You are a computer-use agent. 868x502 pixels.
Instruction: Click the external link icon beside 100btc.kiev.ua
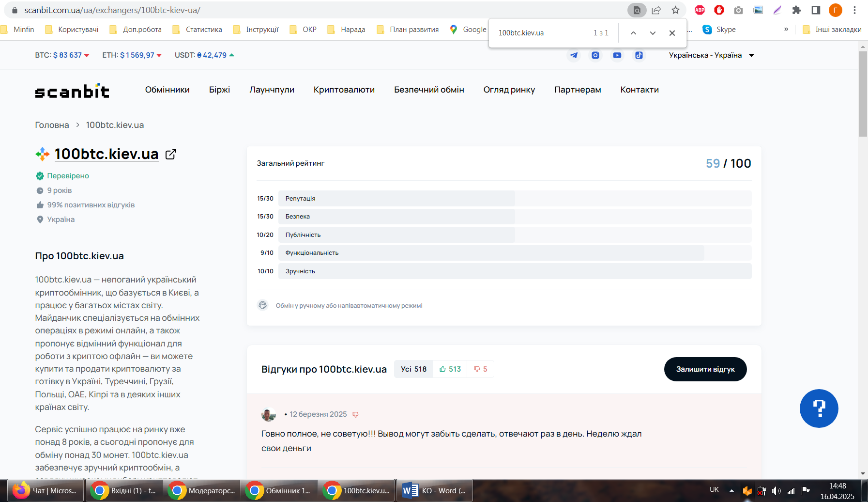pyautogui.click(x=171, y=154)
